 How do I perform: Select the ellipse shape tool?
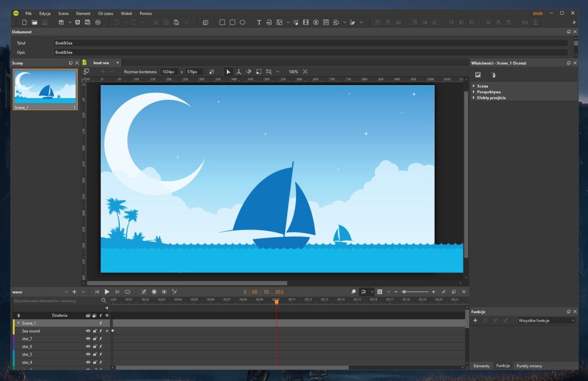point(243,23)
